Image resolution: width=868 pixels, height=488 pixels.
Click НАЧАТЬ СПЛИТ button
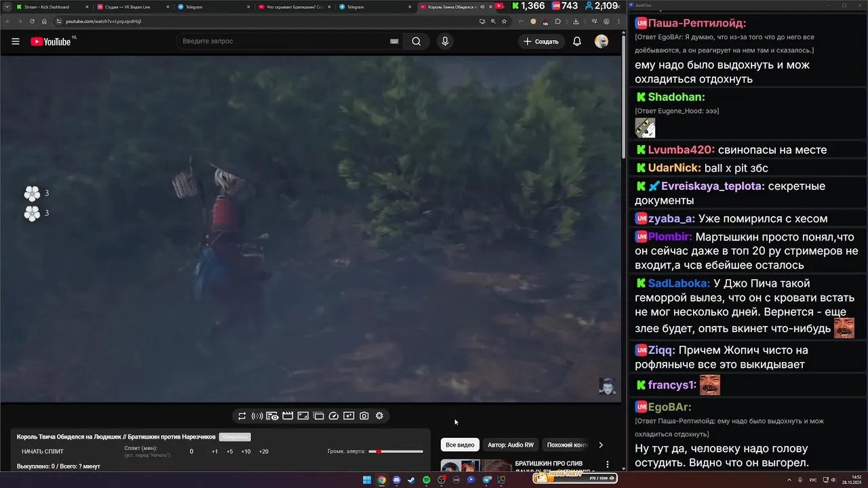(x=43, y=451)
